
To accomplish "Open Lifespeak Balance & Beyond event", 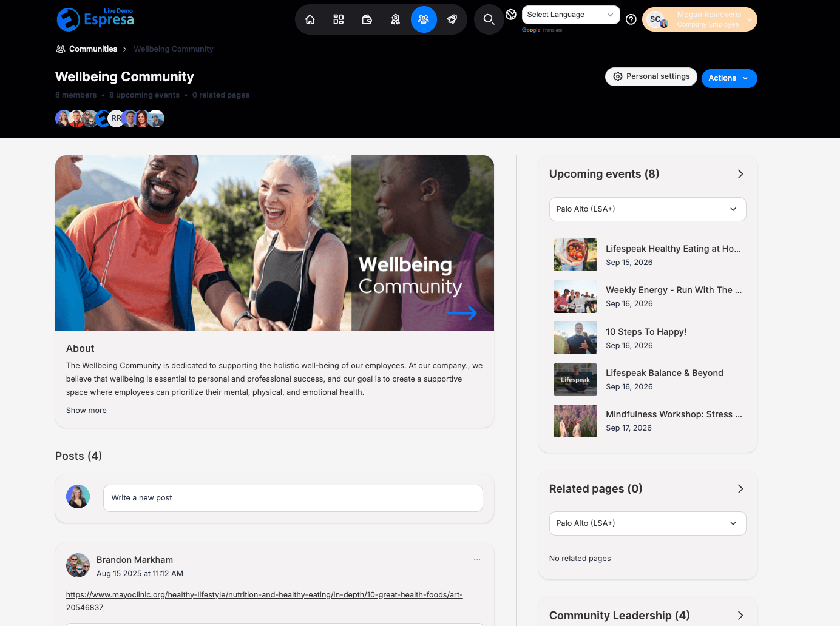I will point(665,373).
